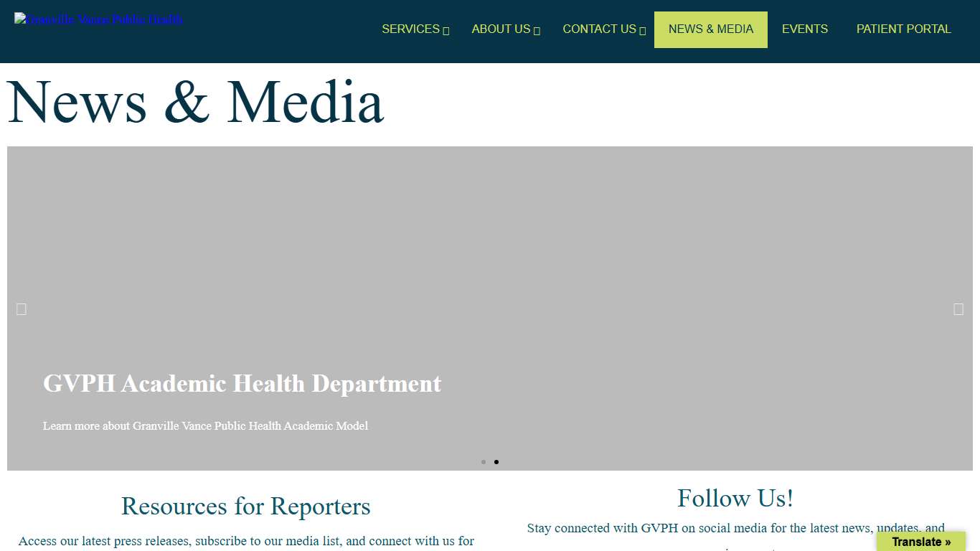The width and height of the screenshot is (980, 551).
Task: Move carousel forward using slide position indicator
Action: point(496,462)
